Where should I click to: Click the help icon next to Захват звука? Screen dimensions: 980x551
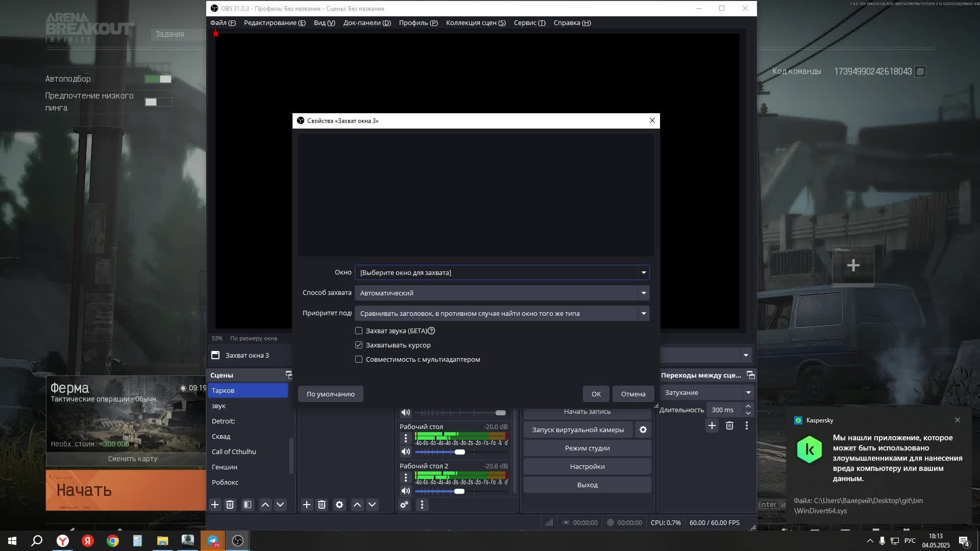431,331
